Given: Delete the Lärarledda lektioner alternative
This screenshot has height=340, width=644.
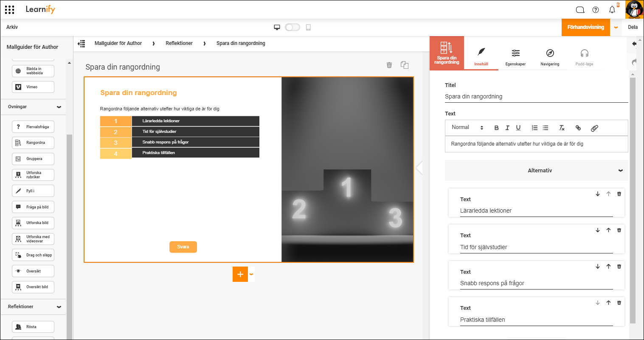Looking at the screenshot, I should point(619,194).
